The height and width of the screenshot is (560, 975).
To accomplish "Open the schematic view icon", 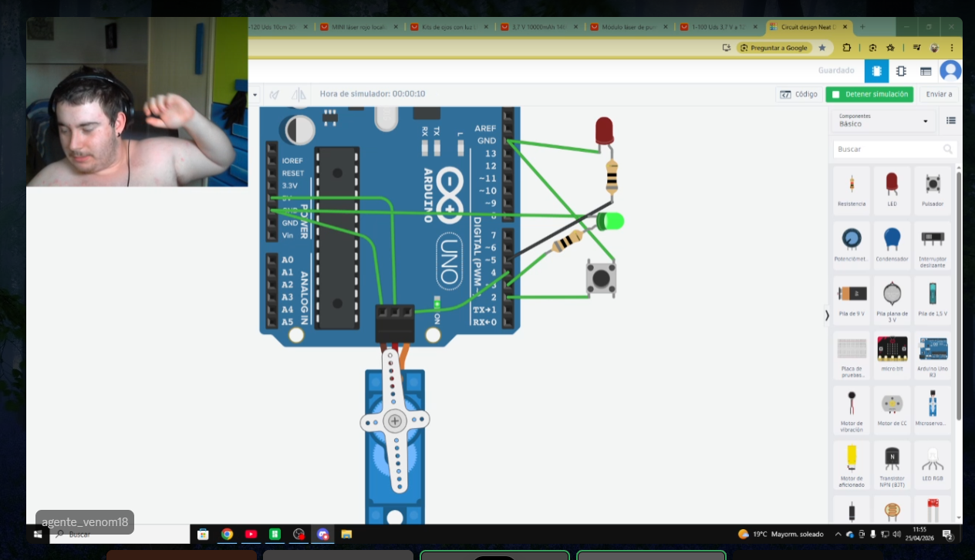I will 901,71.
